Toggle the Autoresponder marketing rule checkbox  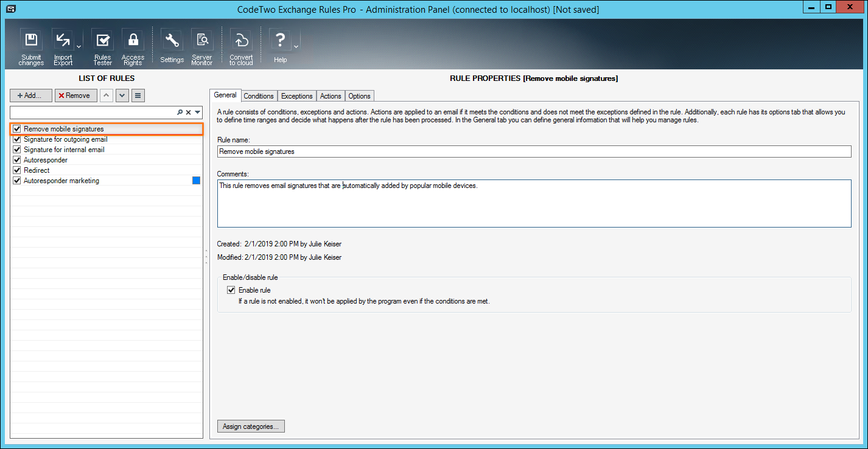click(x=17, y=181)
